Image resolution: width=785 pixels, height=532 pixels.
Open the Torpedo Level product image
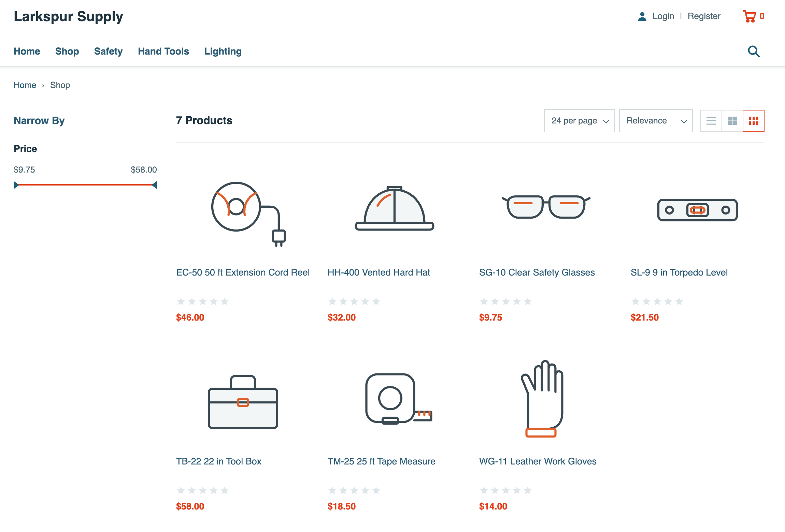(x=698, y=210)
